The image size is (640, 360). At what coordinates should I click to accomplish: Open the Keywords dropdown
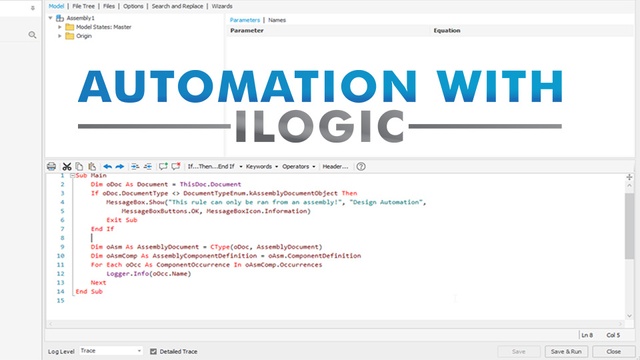click(x=262, y=167)
